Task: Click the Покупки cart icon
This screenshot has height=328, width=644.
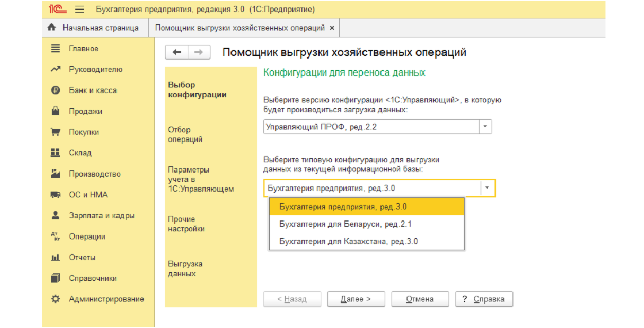Action: pyautogui.click(x=55, y=132)
